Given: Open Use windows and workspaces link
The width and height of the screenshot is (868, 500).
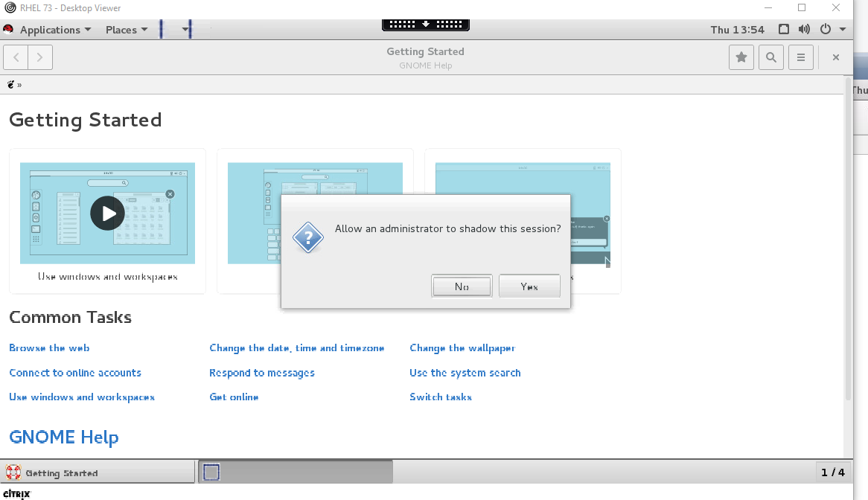Looking at the screenshot, I should 82,397.
